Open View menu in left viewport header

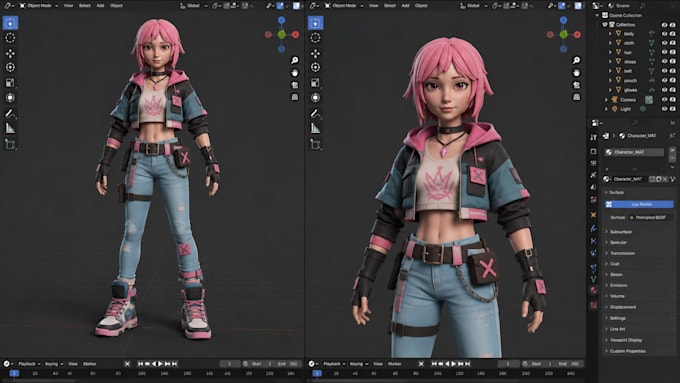(x=69, y=6)
